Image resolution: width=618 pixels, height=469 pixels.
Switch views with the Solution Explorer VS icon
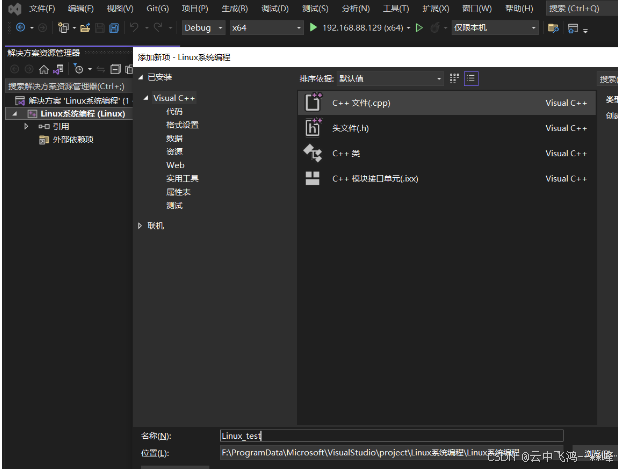(58, 70)
